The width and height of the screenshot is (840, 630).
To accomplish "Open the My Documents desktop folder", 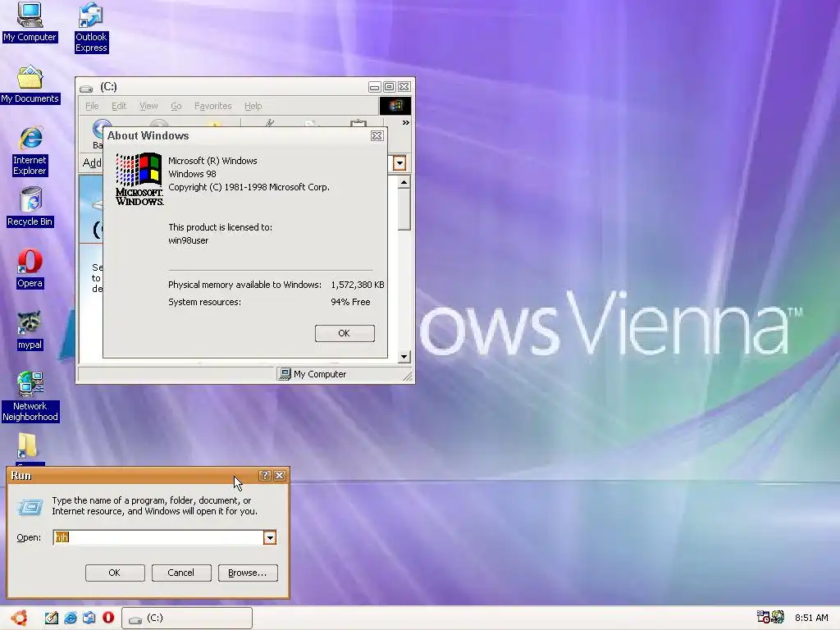I will coord(30,84).
